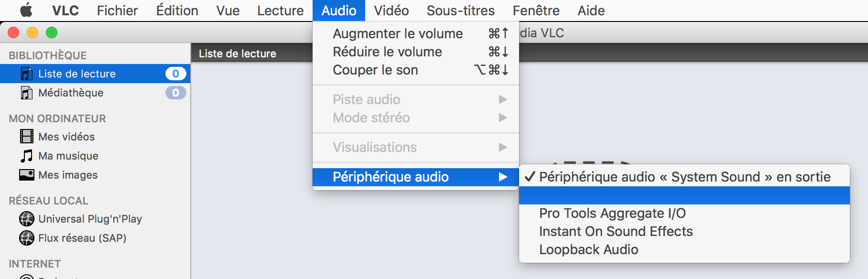Expand the Visualisations submenu arrow

point(503,147)
